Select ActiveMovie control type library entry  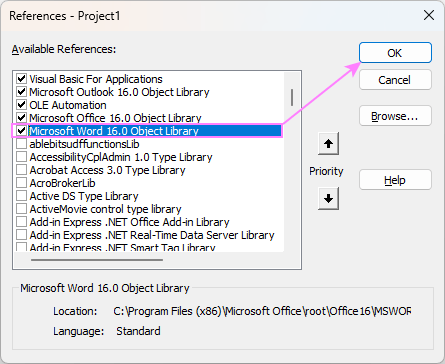pyautogui.click(x=105, y=209)
